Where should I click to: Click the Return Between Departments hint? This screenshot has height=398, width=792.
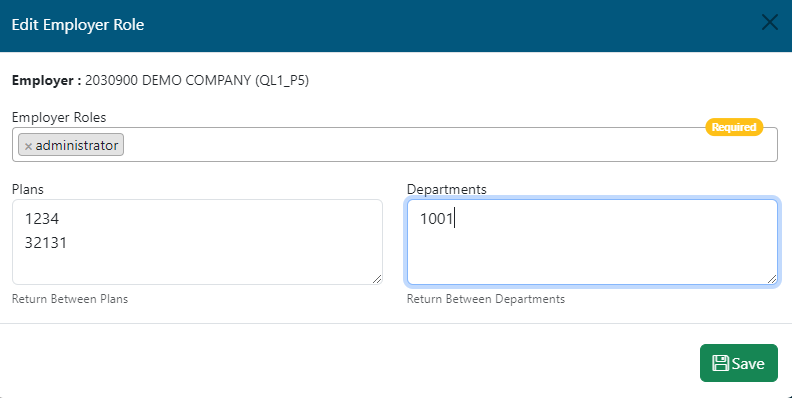(x=486, y=299)
